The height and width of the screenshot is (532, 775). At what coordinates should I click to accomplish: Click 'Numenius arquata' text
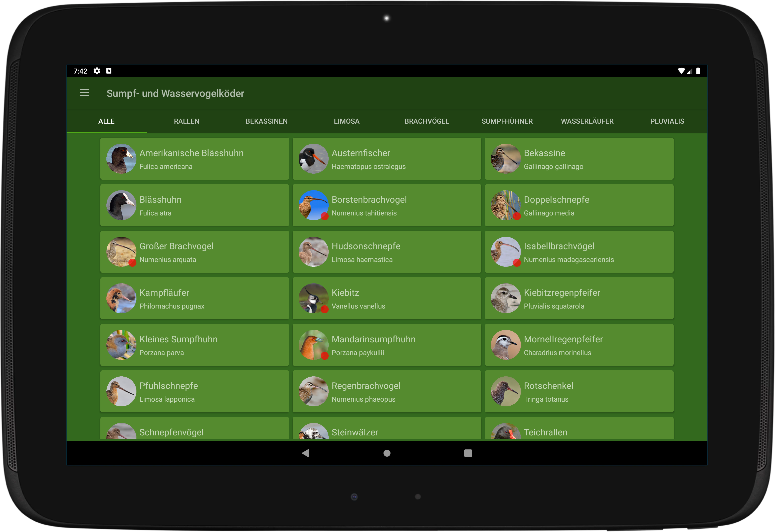[x=168, y=260]
